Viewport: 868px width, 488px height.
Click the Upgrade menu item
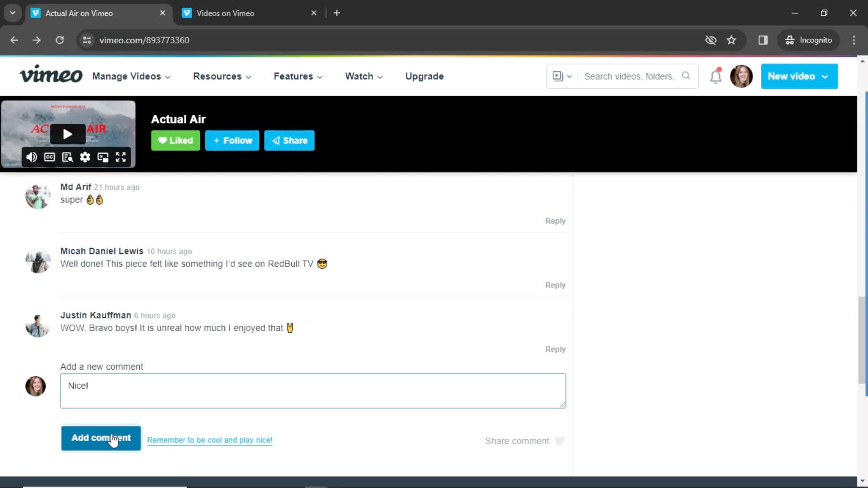tap(425, 76)
